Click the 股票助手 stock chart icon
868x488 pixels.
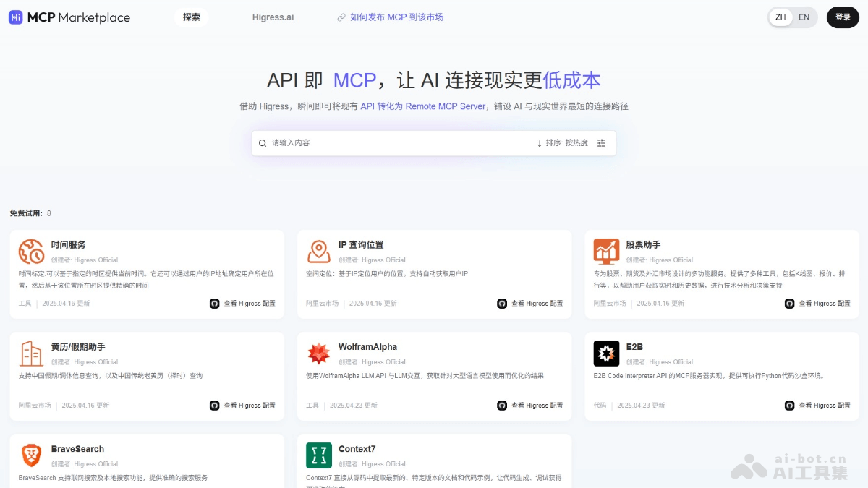606,252
